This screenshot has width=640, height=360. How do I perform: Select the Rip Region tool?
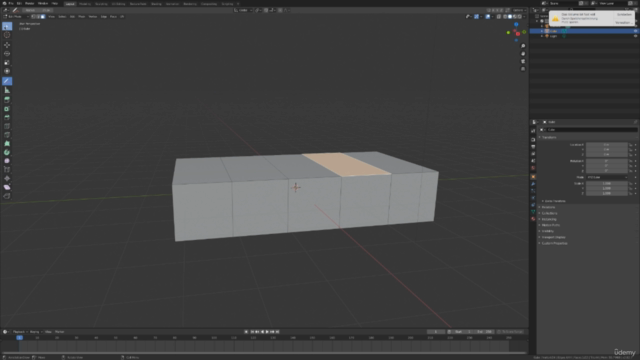[x=7, y=196]
